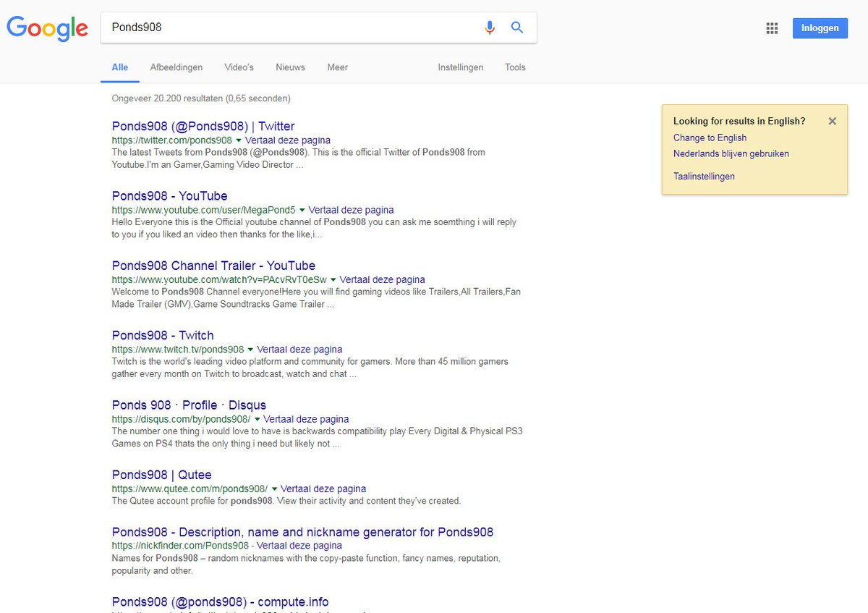Image resolution: width=868 pixels, height=613 pixels.
Task: Expand arrow beside qutee.com URL
Action: pyautogui.click(x=274, y=489)
